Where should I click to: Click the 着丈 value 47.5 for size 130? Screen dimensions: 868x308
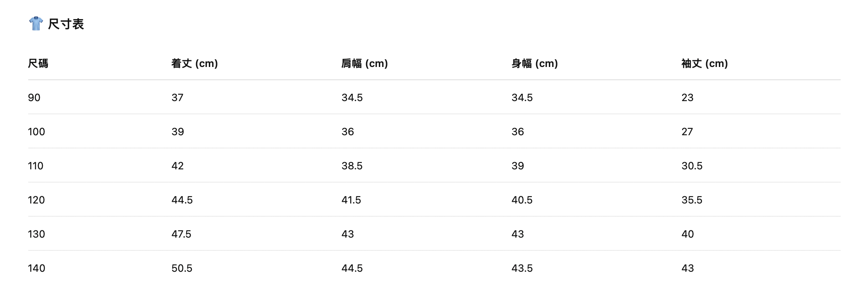[182, 234]
